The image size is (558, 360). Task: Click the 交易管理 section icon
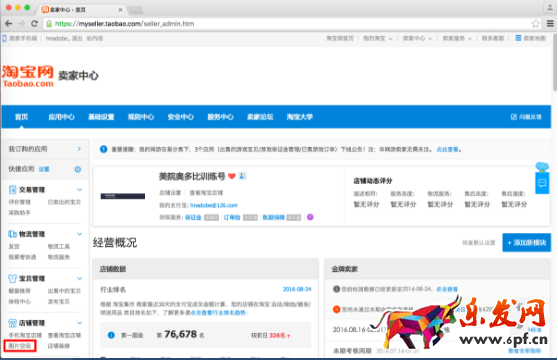click(12, 190)
